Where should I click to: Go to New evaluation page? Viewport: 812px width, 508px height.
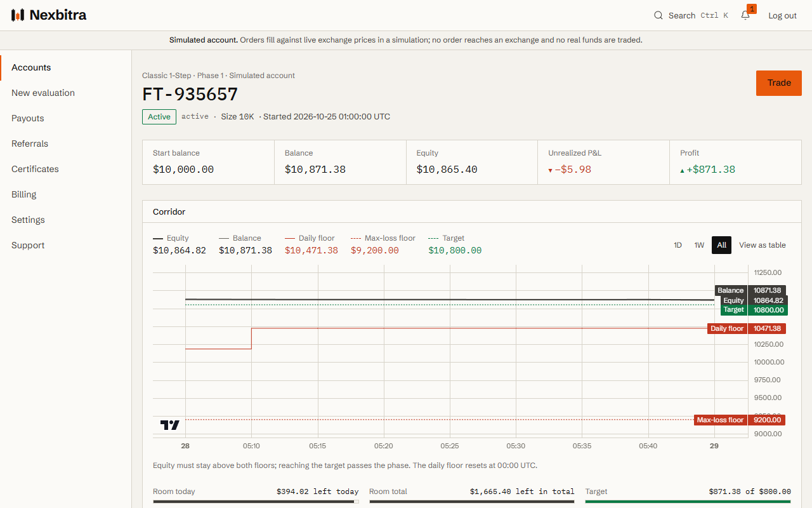(x=66, y=93)
